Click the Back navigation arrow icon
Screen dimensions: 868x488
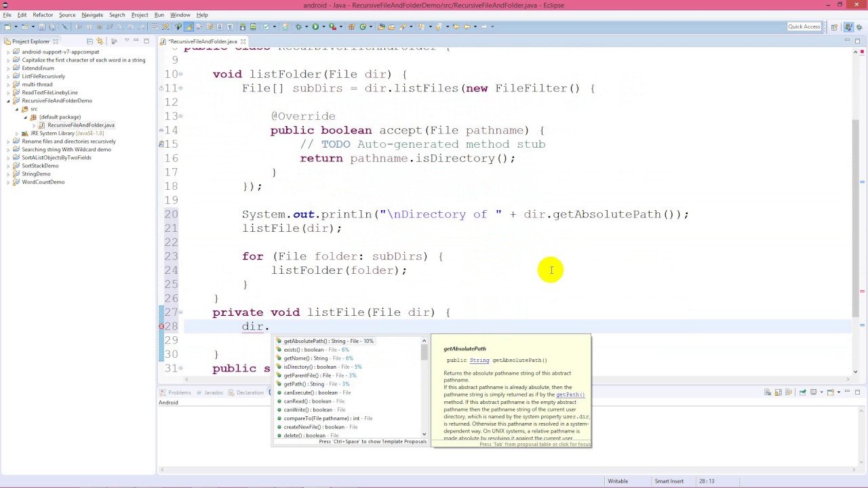[x=467, y=26]
